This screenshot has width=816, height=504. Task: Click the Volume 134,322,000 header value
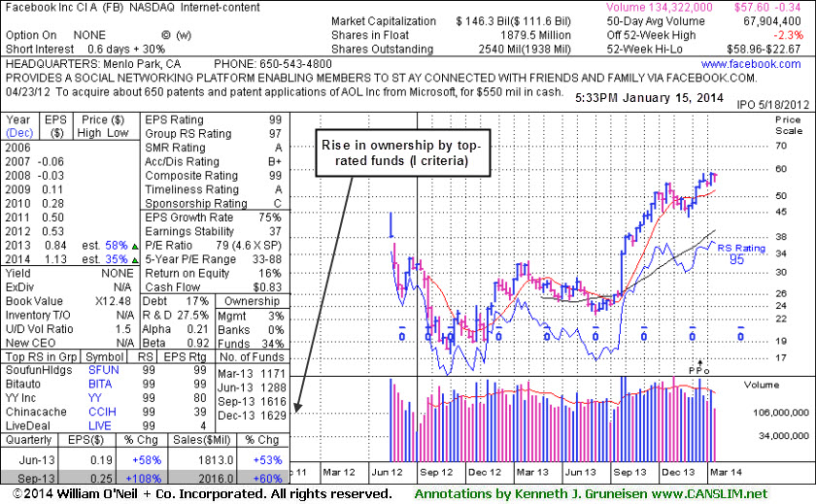pos(660,7)
